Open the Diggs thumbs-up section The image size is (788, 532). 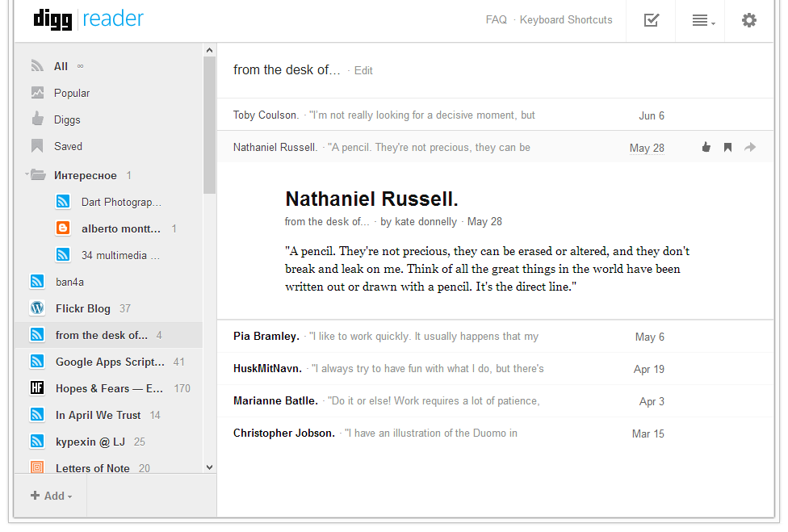67,119
